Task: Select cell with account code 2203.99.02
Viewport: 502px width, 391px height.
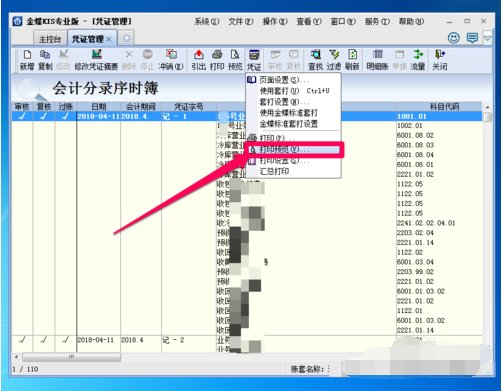Action: (439, 272)
